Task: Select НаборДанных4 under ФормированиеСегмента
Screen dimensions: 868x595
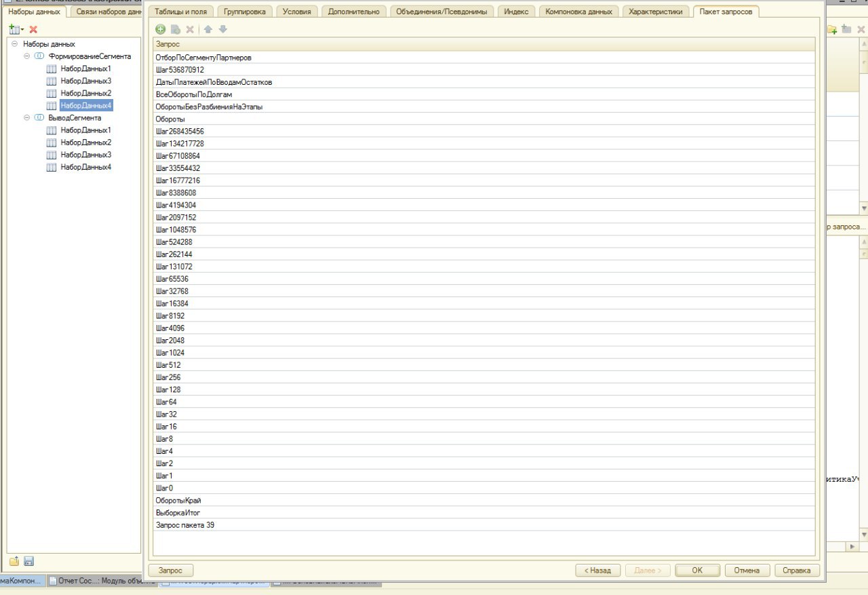Action: [x=86, y=105]
